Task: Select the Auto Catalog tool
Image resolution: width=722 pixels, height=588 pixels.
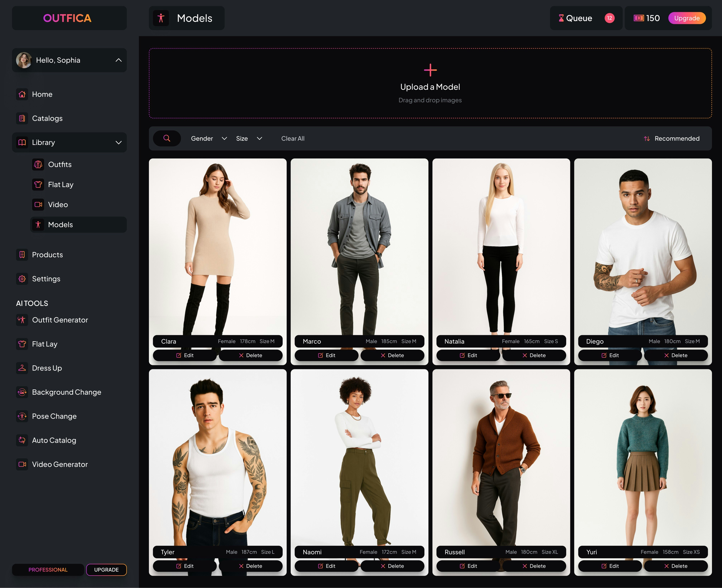Action: pyautogui.click(x=54, y=440)
